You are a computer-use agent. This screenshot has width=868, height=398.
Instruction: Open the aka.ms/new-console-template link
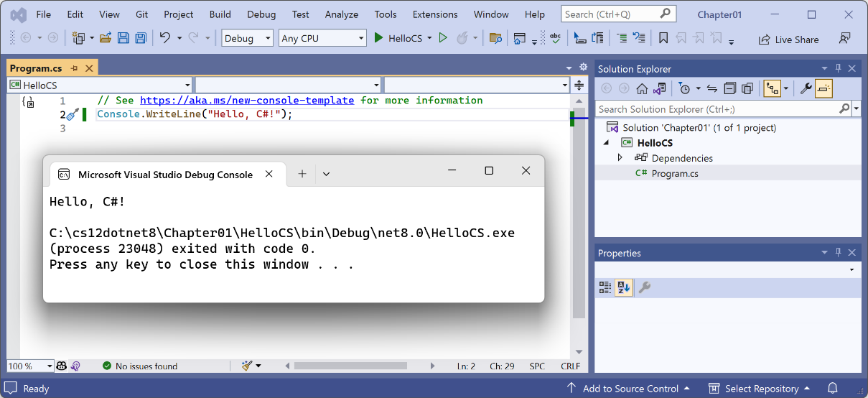pos(247,100)
